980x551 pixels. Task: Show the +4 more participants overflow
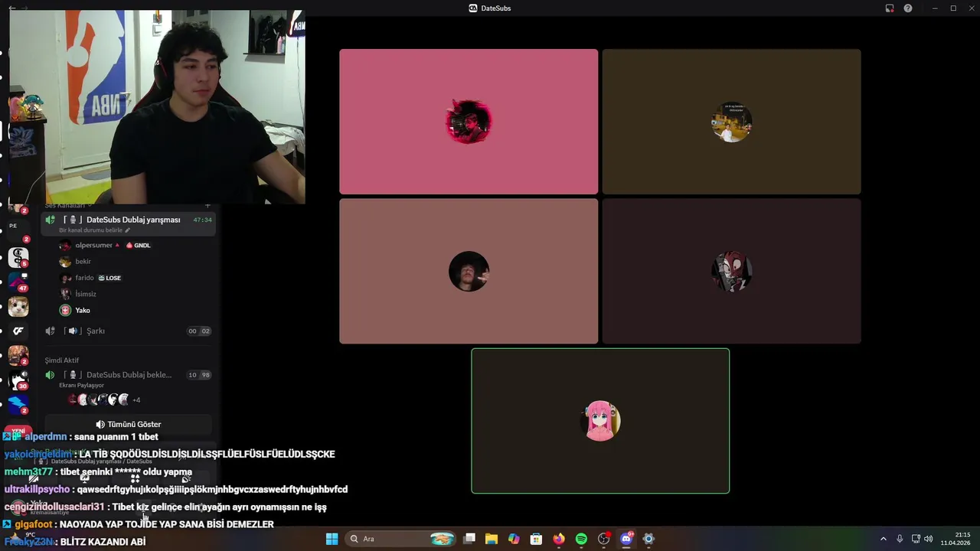click(136, 399)
